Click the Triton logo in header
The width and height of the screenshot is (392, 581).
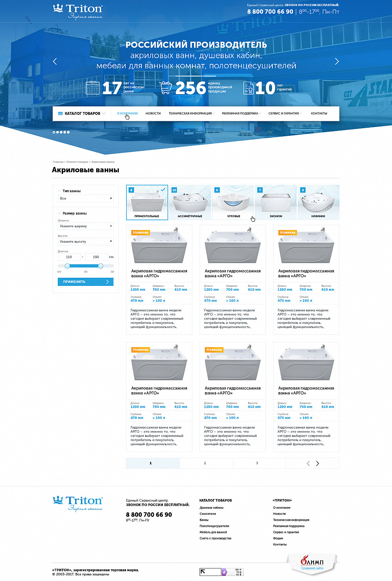tap(78, 11)
